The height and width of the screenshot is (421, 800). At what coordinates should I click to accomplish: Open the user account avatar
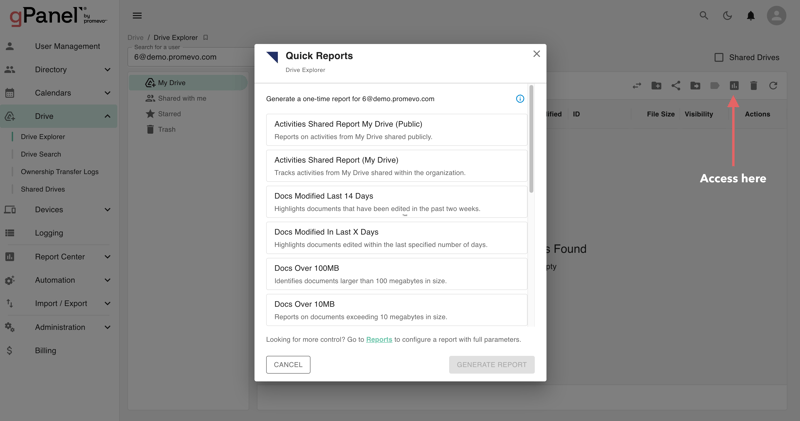point(776,16)
